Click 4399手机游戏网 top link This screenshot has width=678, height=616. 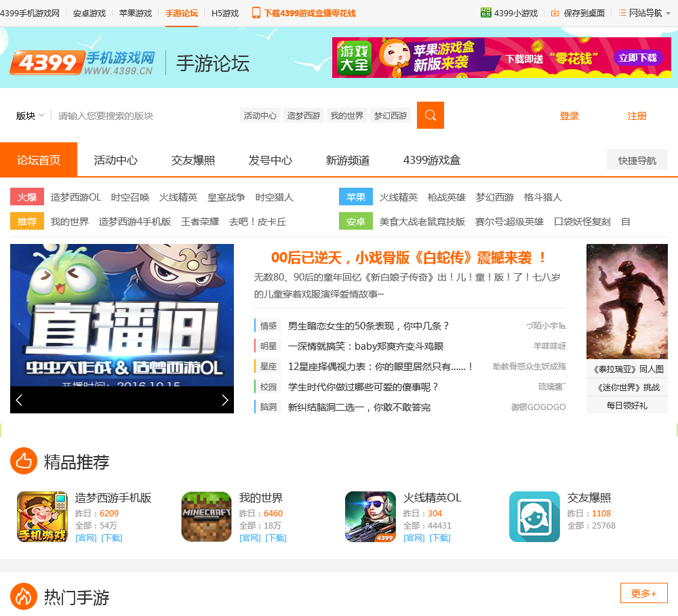(30, 14)
